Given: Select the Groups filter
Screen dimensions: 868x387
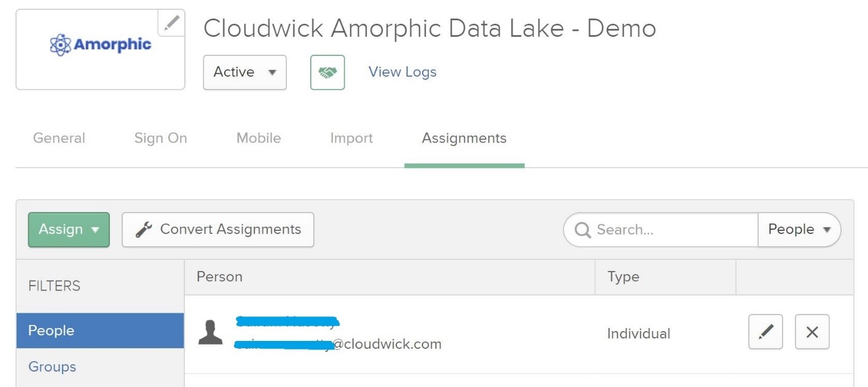Looking at the screenshot, I should (x=52, y=367).
